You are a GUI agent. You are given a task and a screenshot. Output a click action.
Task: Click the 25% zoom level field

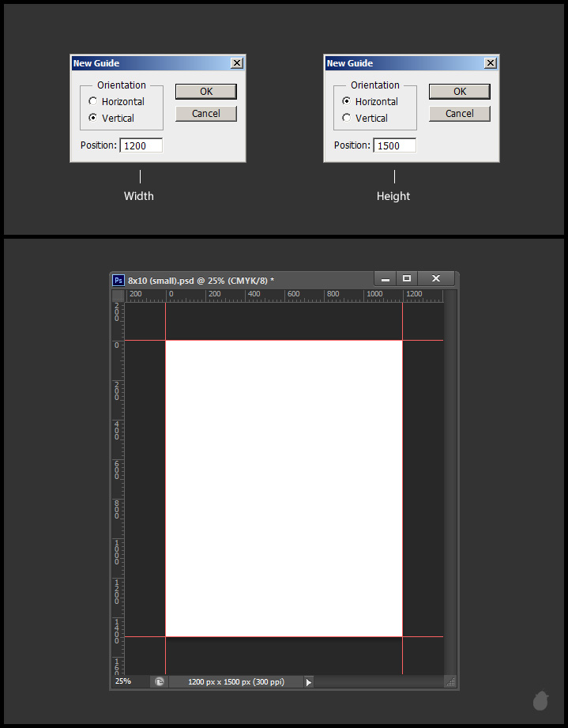pyautogui.click(x=126, y=681)
